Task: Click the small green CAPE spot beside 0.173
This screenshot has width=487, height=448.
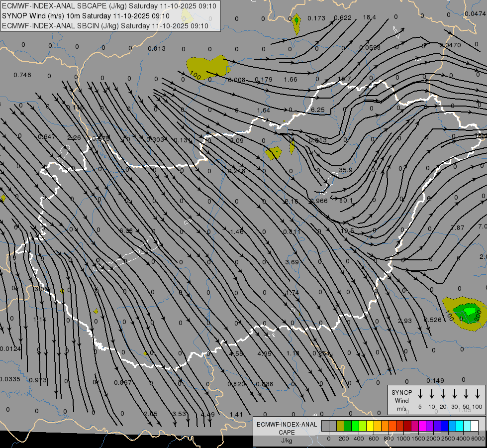Action: 296,20
